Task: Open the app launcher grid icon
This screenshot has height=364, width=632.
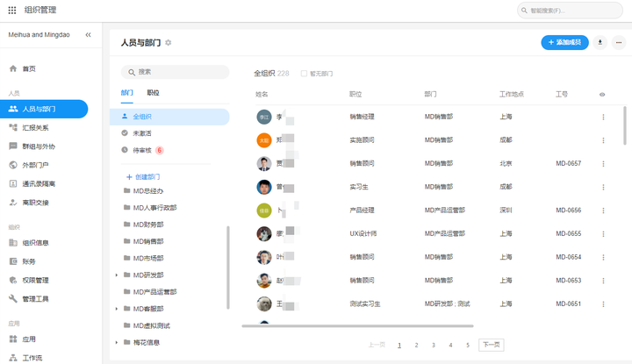Action: click(x=12, y=10)
